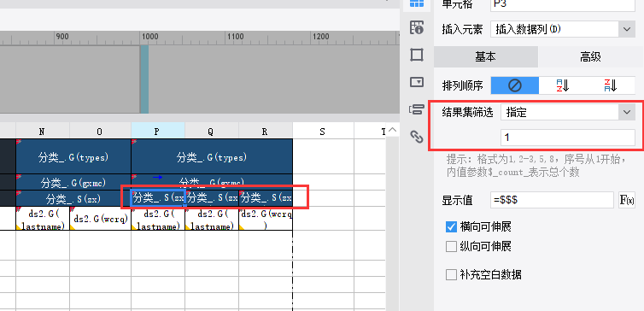The image size is (644, 311).
Task: Select the 分类_.S(zx) cell in column Q
Action: click(212, 198)
